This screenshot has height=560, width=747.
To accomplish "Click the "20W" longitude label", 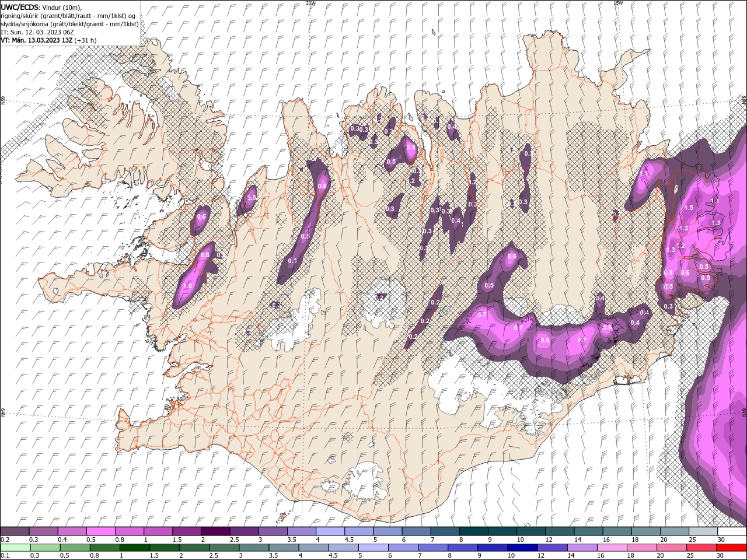I will (310, 2).
